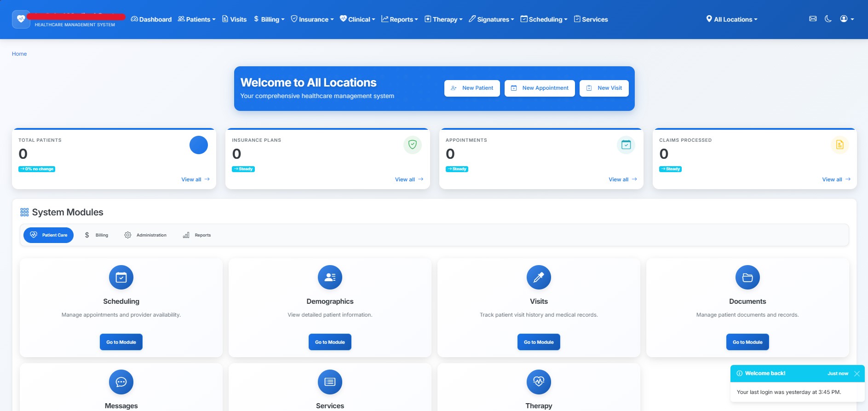Image resolution: width=868 pixels, height=411 pixels.
Task: Open Visits from the top navbar
Action: point(234,19)
